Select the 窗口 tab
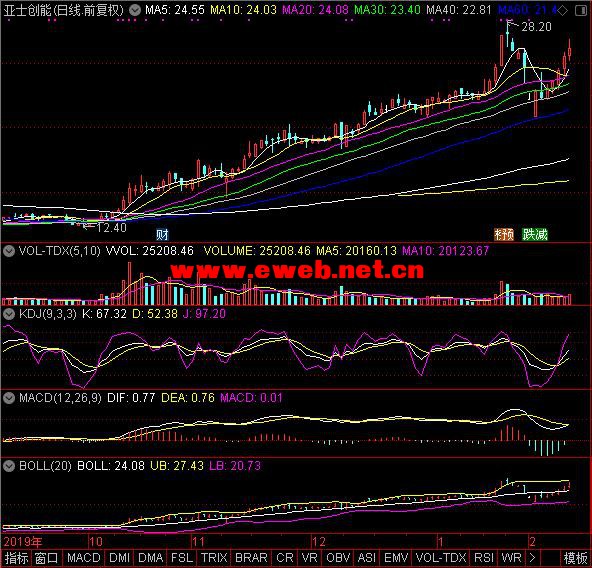Image resolution: width=592 pixels, height=568 pixels. point(47,558)
